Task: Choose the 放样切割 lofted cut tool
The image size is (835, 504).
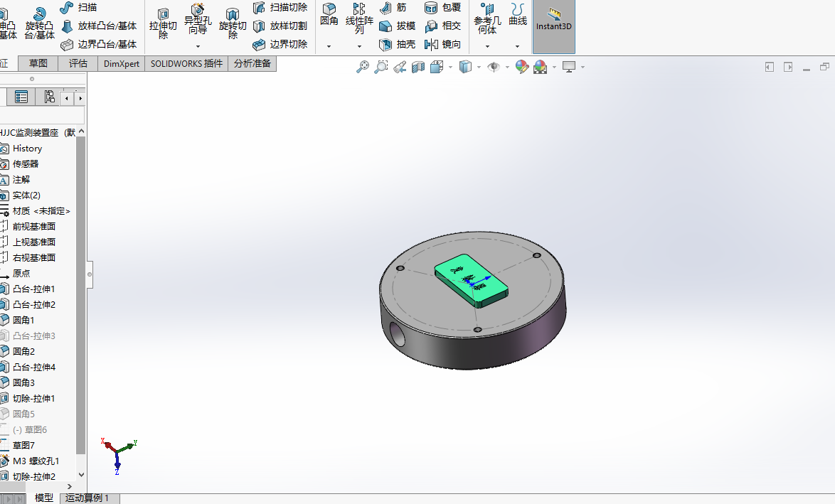Action: pos(280,26)
